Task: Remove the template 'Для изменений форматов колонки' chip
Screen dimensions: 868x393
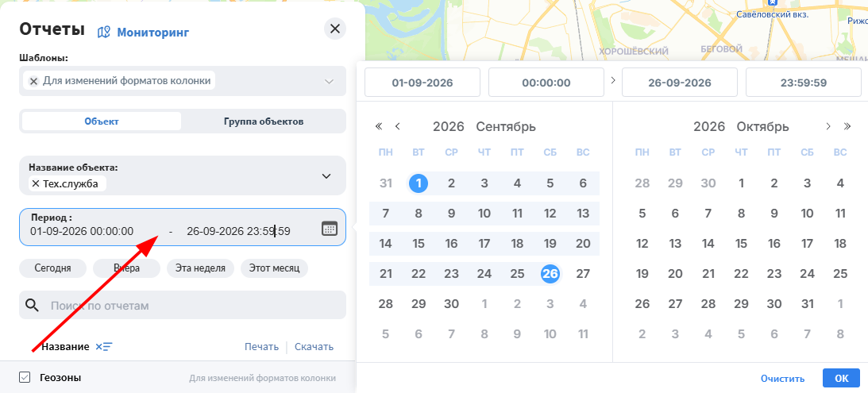Action: (x=34, y=81)
